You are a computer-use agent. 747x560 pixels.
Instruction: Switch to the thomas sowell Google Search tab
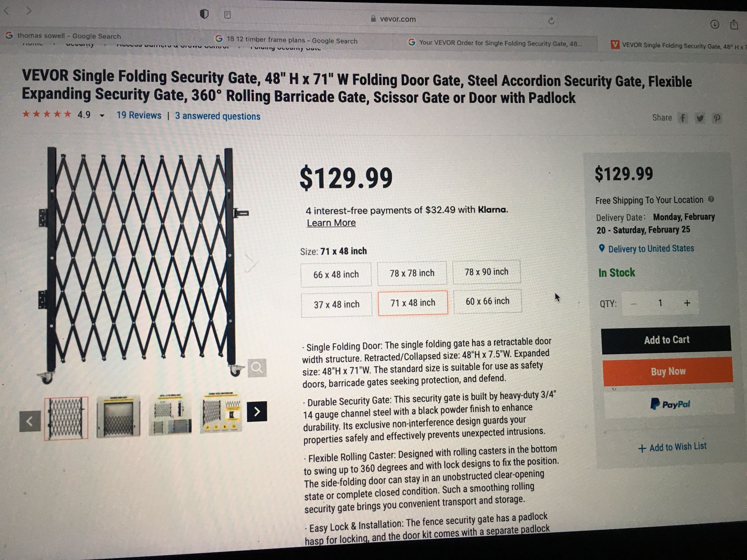69,36
